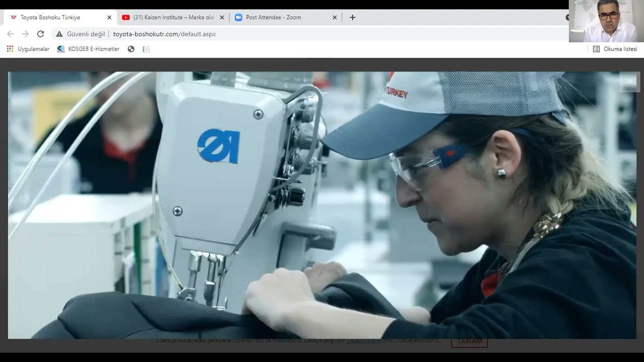Open the Okuma listesi reading list
This screenshot has width=644, height=362.
click(615, 49)
